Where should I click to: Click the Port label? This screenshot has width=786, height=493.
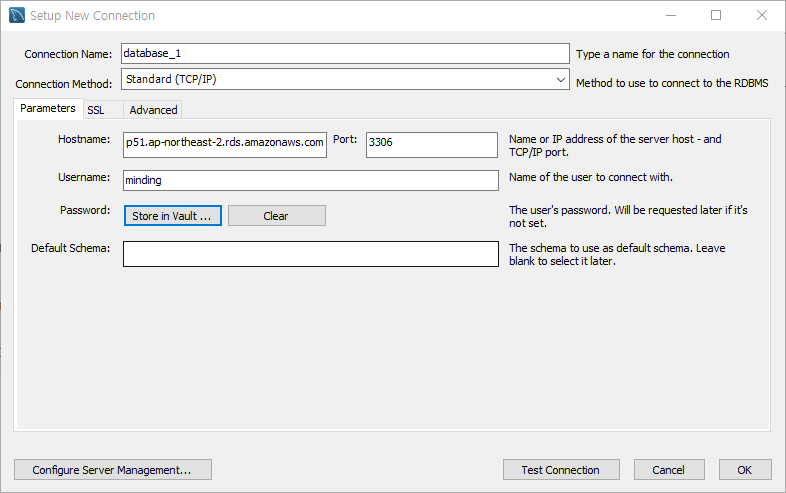pos(345,139)
